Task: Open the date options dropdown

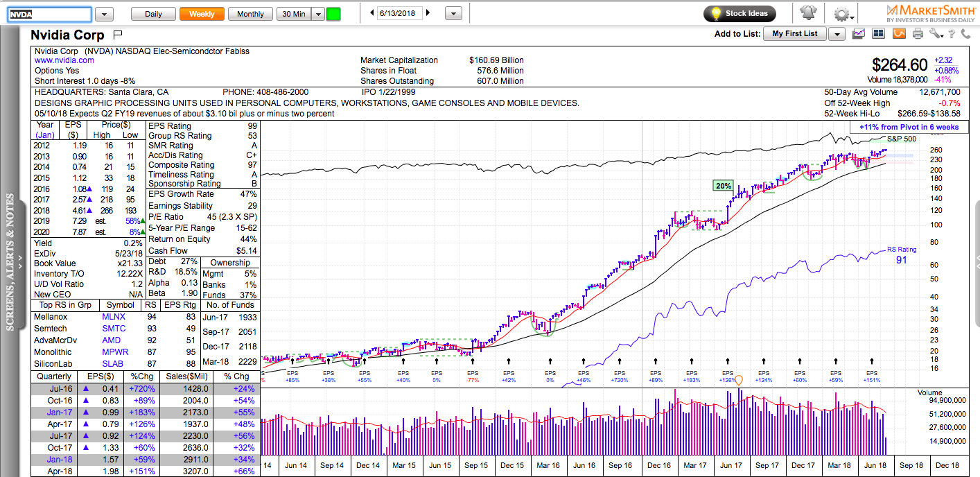Action: pyautogui.click(x=453, y=13)
